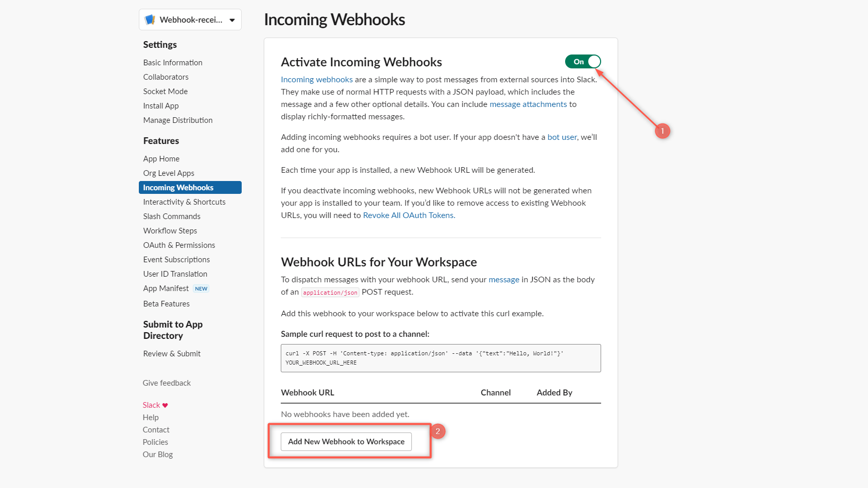Disable the Activate Incoming Webhooks toggle
This screenshot has width=868, height=488.
coord(583,61)
